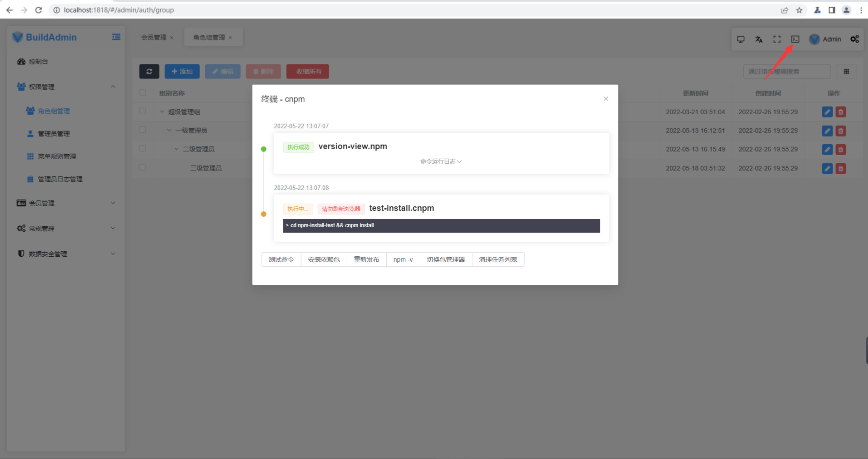Check the 超级管理组 row checkbox
The height and width of the screenshot is (459, 868).
pyautogui.click(x=143, y=111)
